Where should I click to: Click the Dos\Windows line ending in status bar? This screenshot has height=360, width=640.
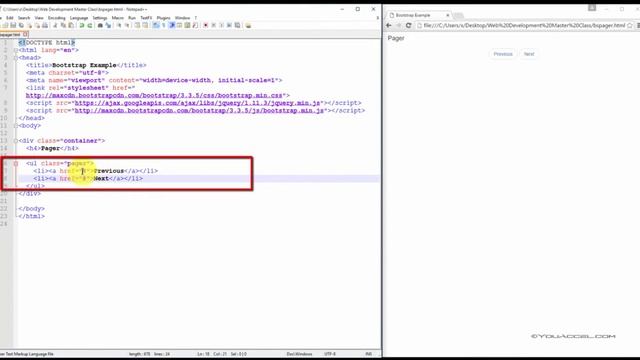299,354
